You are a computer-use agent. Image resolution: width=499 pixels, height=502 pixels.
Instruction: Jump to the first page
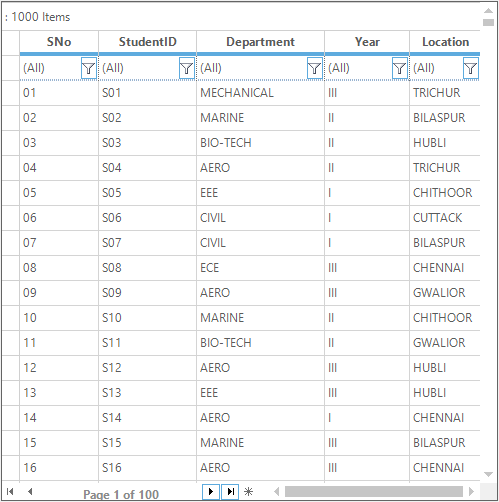pos(10,491)
